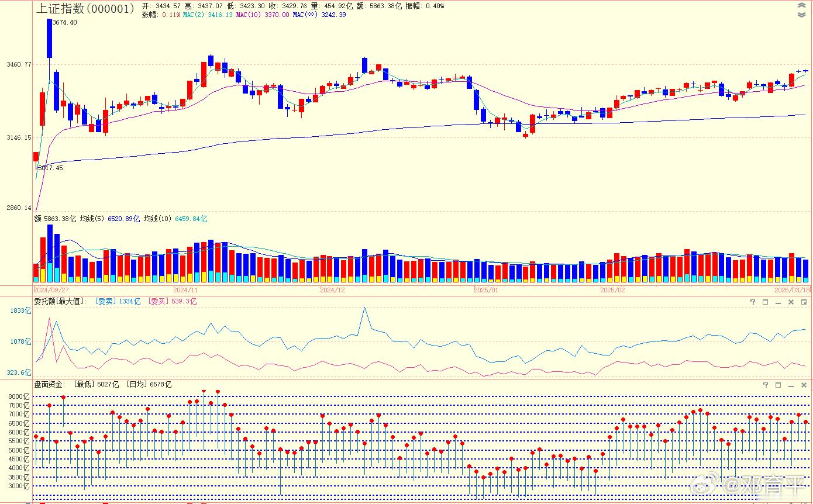Open help for the 委托额 indicator panel
Screen dimensions: 813x504
(x=753, y=302)
